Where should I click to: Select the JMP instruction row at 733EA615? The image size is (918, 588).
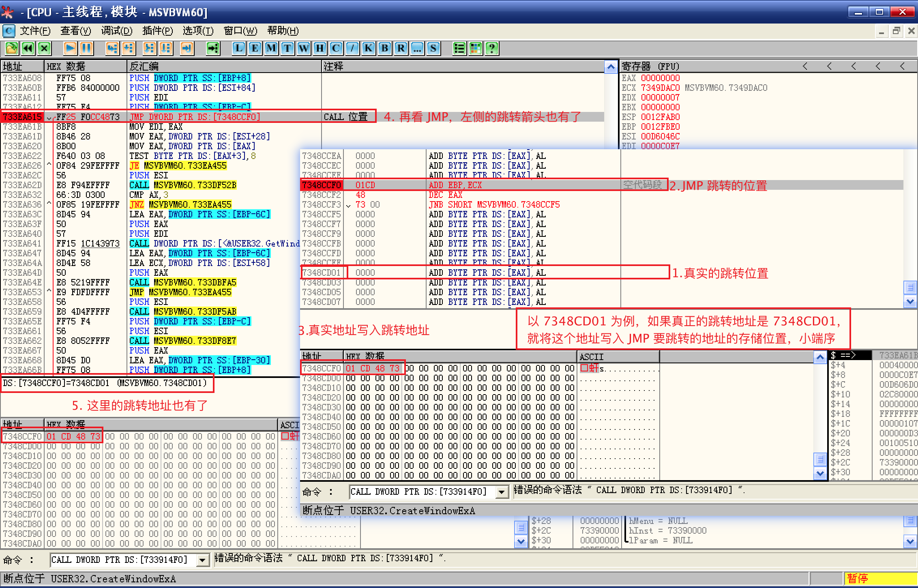pyautogui.click(x=195, y=117)
